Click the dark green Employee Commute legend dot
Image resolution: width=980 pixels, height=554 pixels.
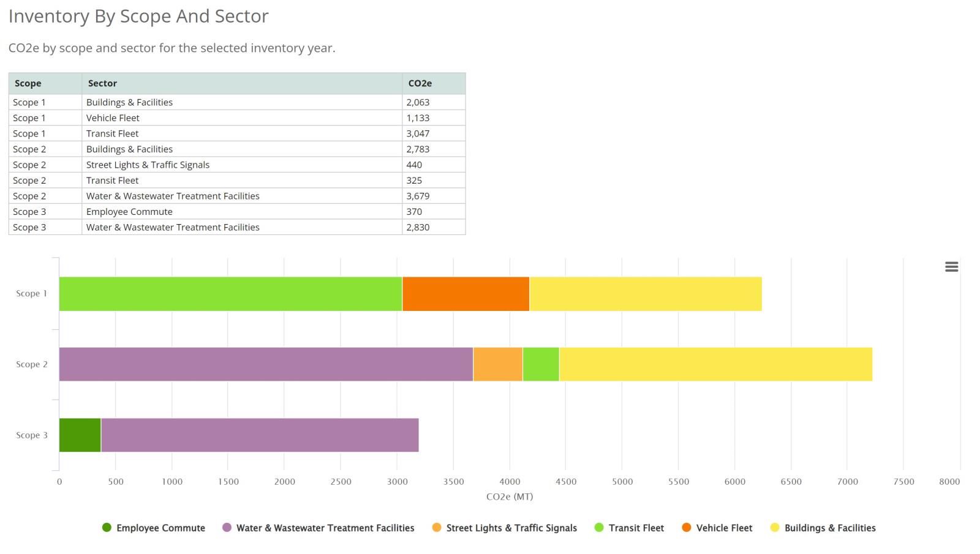tap(107, 527)
